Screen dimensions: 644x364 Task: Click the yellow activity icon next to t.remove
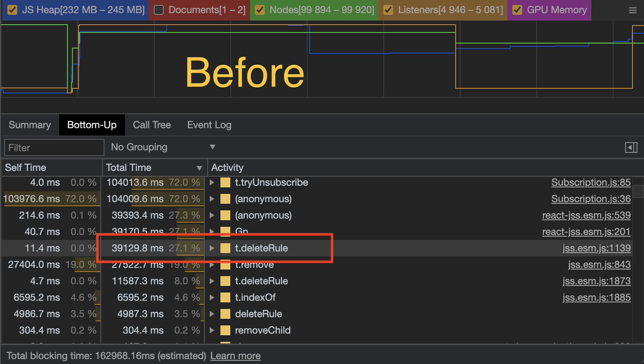[x=225, y=265]
